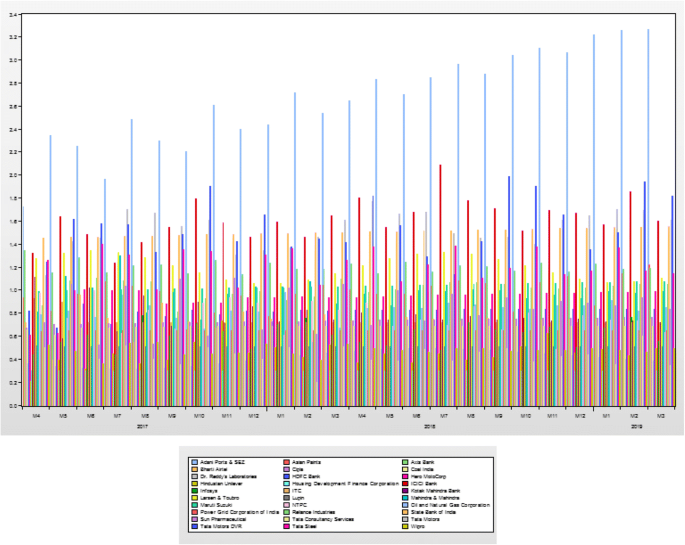
Task: Select the Hero MotoCorp legend color box
Action: 404,475
